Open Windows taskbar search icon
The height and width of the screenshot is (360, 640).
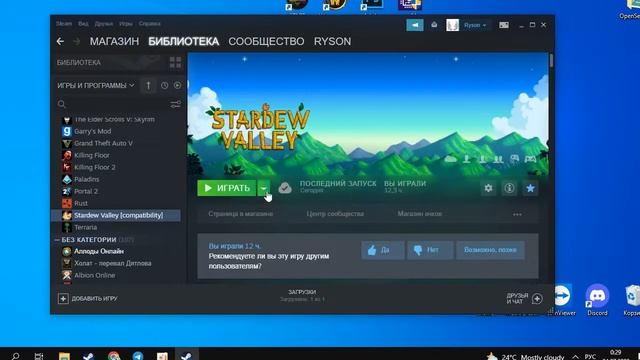coord(16,356)
